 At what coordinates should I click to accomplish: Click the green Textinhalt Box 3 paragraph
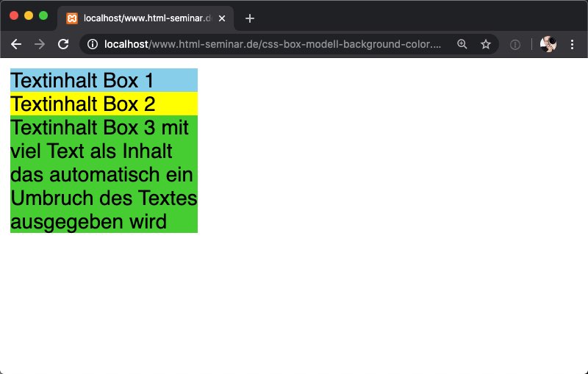click(104, 174)
